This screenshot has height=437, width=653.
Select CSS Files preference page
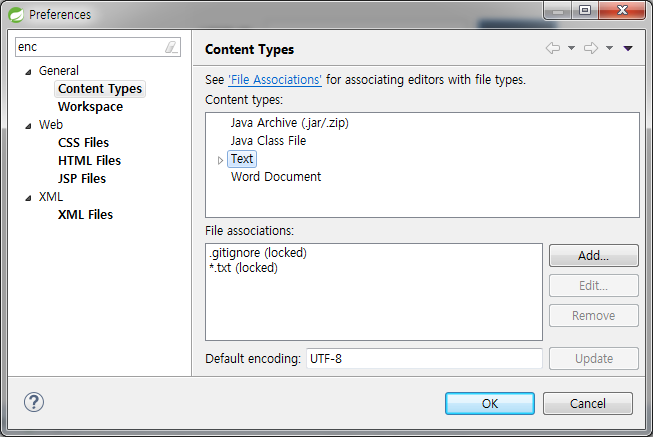[x=83, y=142]
